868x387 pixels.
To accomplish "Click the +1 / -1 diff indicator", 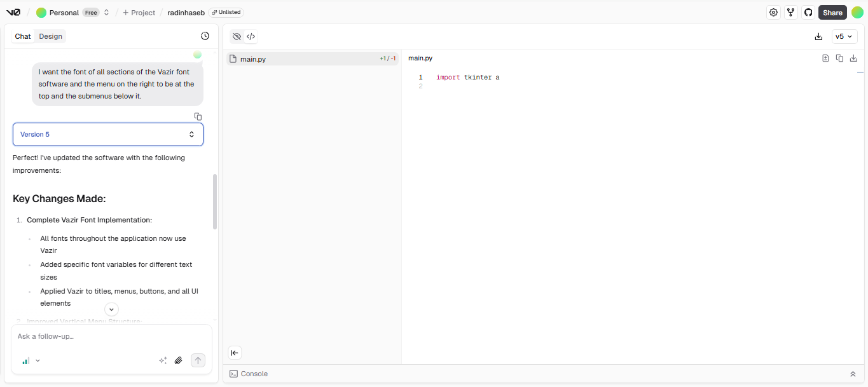I will coord(388,58).
